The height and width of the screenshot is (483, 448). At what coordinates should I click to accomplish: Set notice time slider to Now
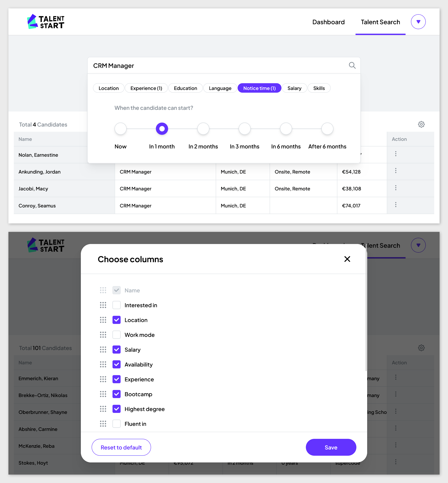tap(121, 129)
